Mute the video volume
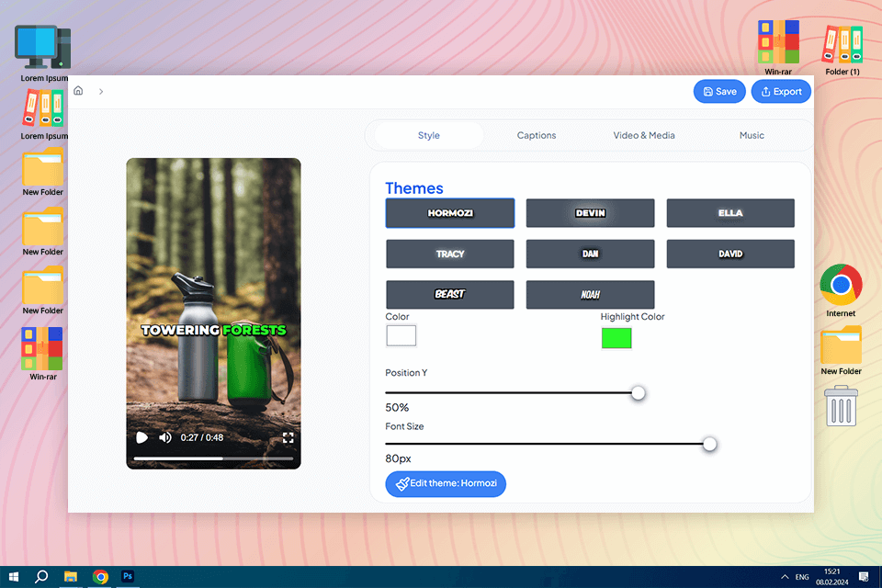This screenshot has height=588, width=882. click(x=164, y=437)
